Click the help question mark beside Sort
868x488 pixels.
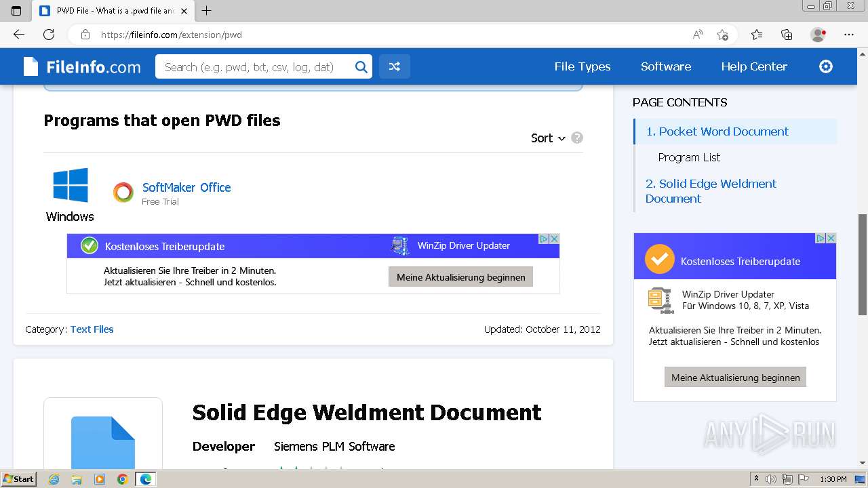click(x=577, y=138)
